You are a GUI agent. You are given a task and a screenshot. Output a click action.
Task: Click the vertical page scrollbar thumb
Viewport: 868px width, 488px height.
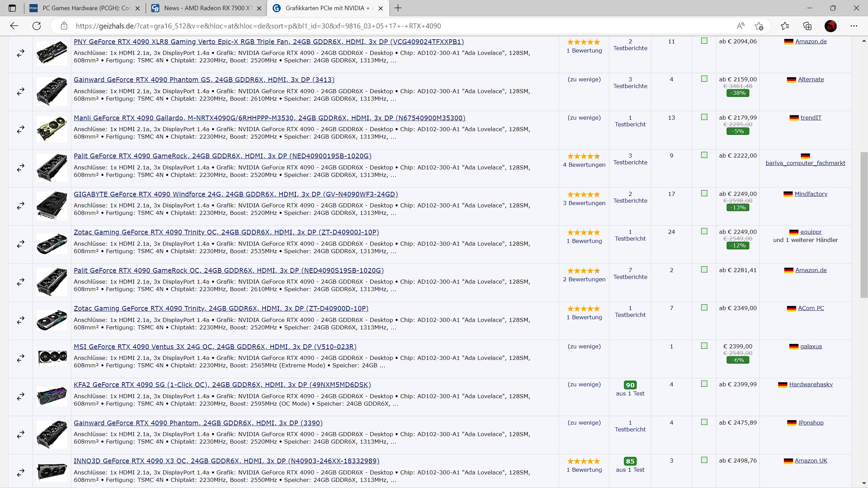864,225
